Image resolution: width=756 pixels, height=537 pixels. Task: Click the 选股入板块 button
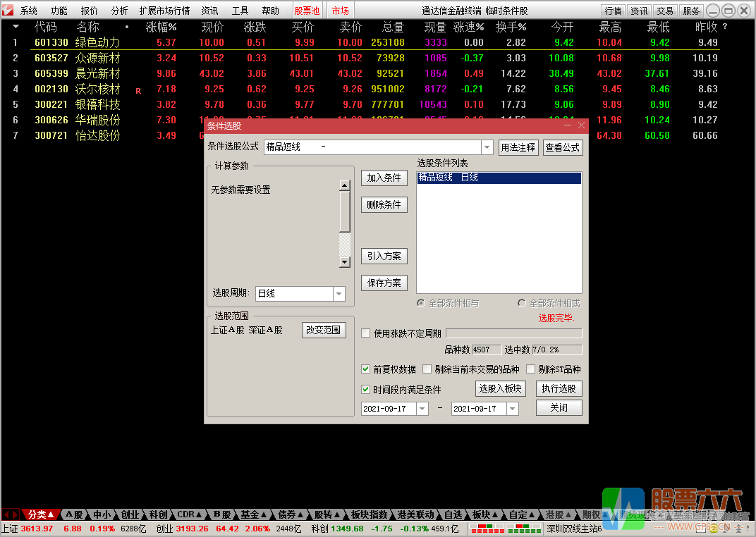point(500,389)
